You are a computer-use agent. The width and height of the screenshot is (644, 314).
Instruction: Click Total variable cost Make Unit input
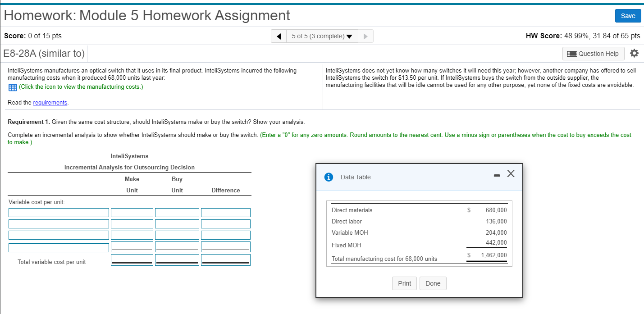click(132, 259)
